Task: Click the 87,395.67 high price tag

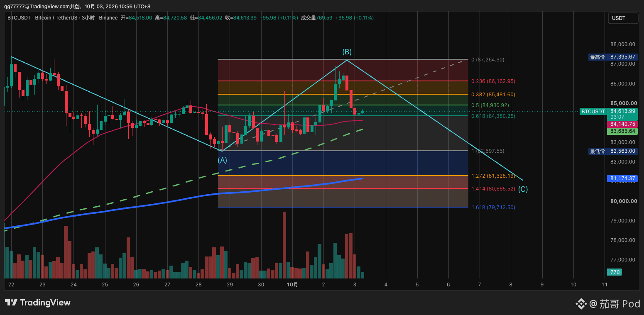Action: (x=623, y=57)
